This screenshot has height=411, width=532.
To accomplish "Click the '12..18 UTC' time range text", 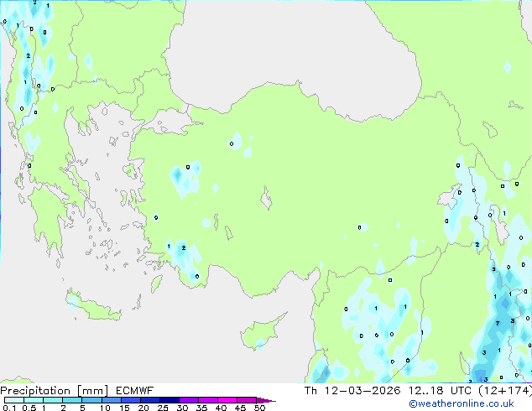I will click(440, 391).
